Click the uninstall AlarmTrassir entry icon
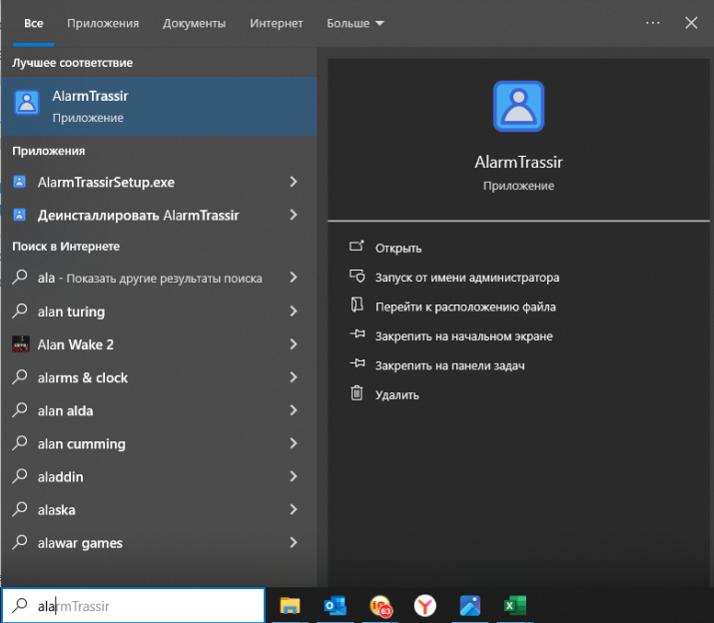 19,214
